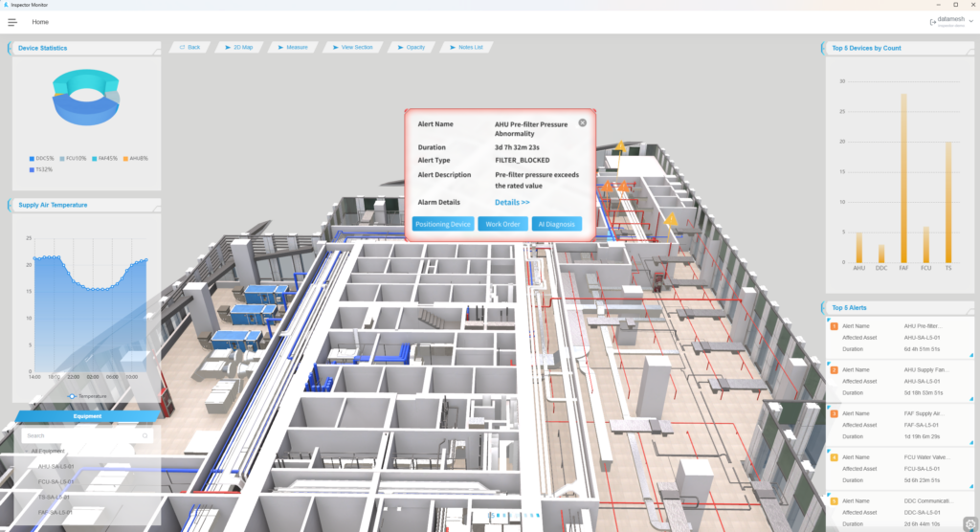
Task: Click the Back arrow toolbar button
Action: [x=189, y=47]
